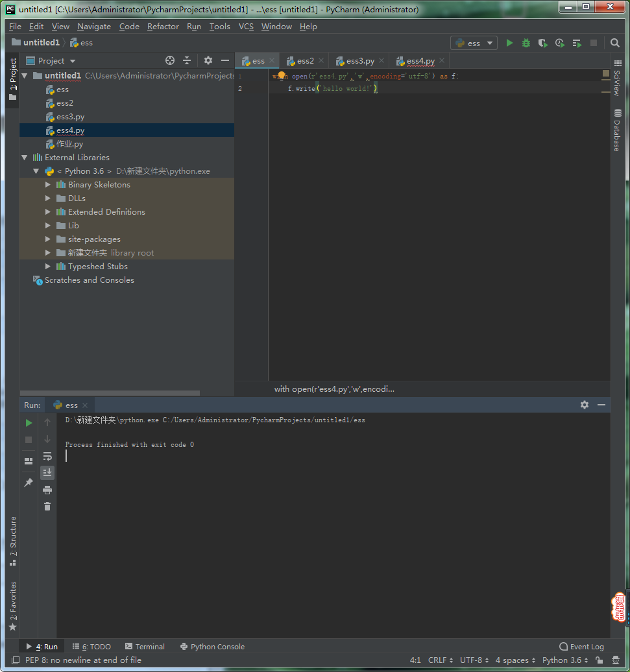Open the ess run configuration dropdown
Image resolution: width=630 pixels, height=672 pixels.
(x=474, y=43)
